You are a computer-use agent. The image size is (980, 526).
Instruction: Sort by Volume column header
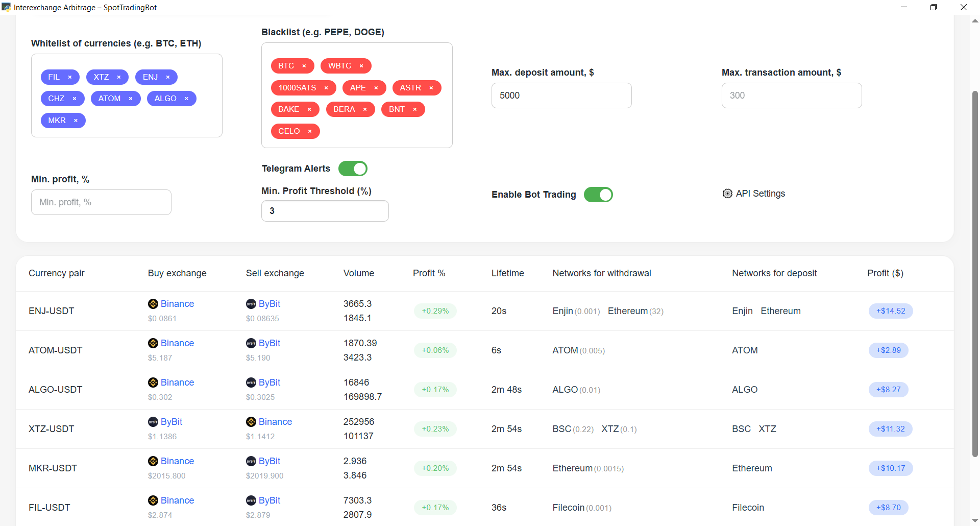tap(358, 273)
